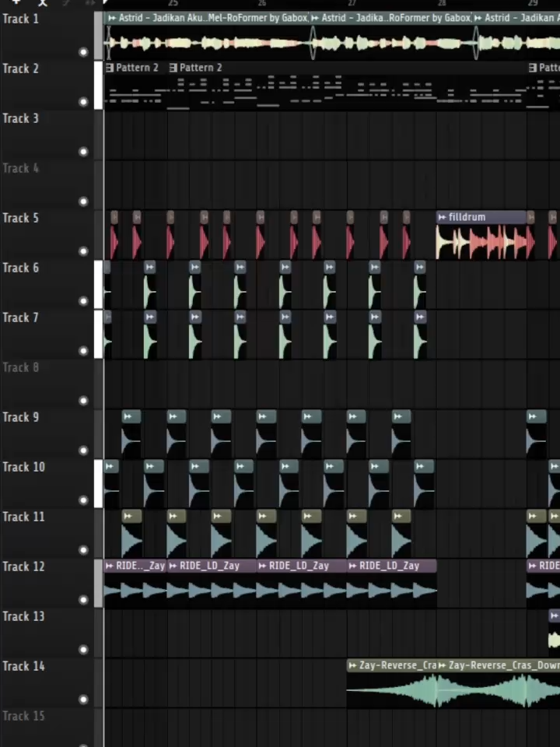The height and width of the screenshot is (747, 560).
Task: Click gray group bar of Track 12
Action: [x=99, y=583]
